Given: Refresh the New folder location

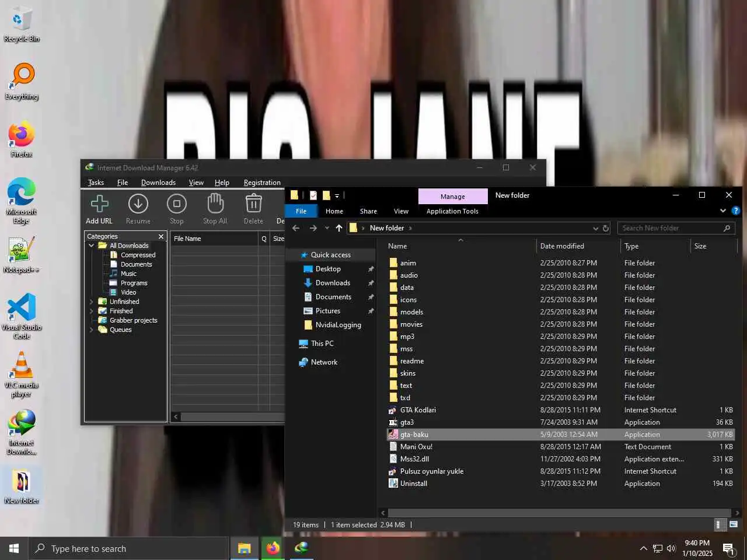Looking at the screenshot, I should pos(606,228).
